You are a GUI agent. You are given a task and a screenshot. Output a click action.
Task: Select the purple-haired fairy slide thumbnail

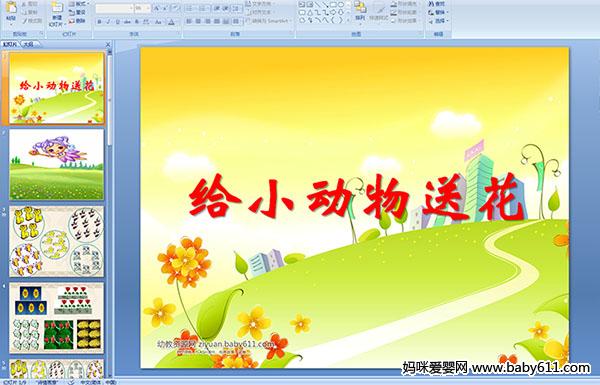(x=56, y=164)
